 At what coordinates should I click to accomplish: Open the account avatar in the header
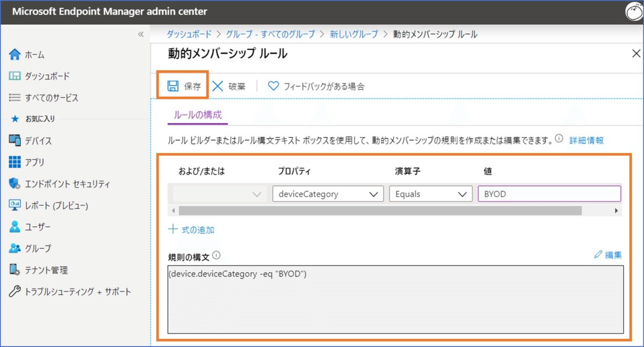pos(634,11)
